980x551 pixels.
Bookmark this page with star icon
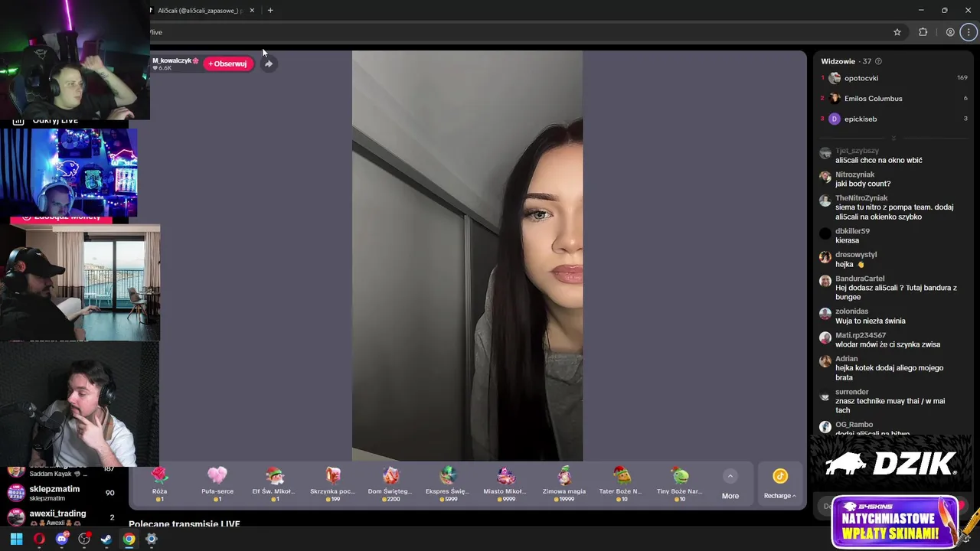coord(897,32)
